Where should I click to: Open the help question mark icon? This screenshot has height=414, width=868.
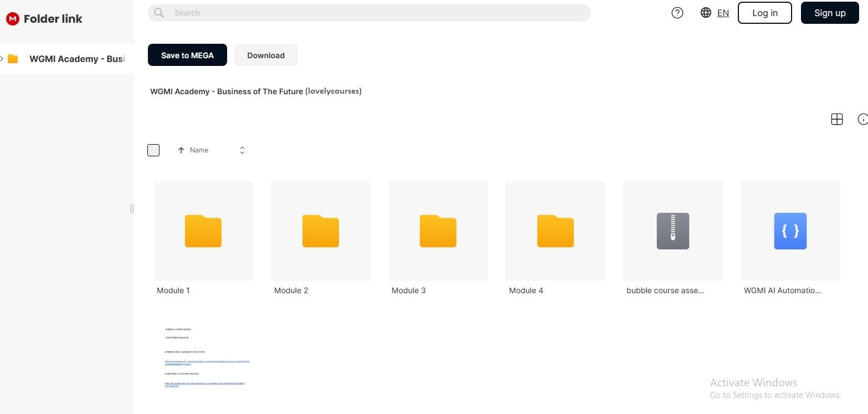[677, 13]
